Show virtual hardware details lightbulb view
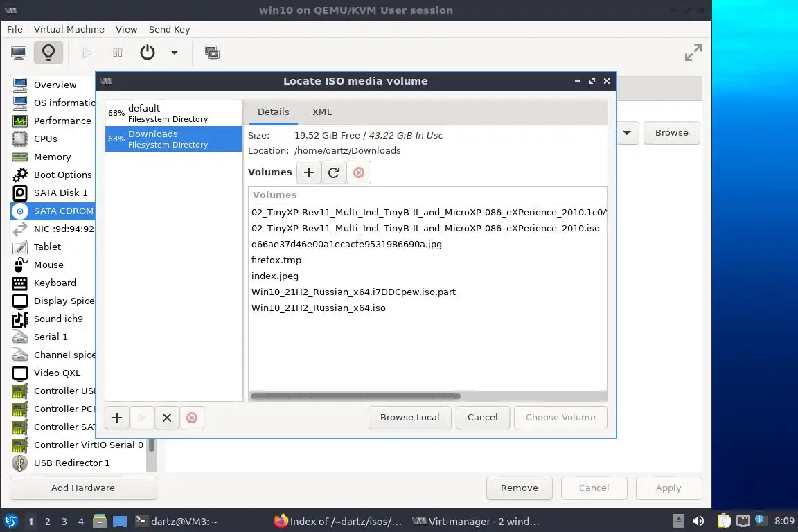This screenshot has height=532, width=798. pyautogui.click(x=48, y=53)
